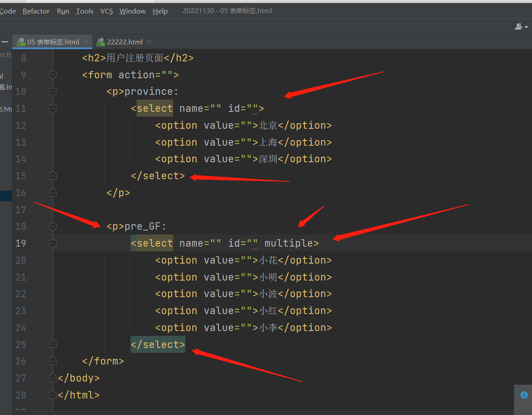Click line number 8 in the gutter
The image size is (532, 415).
pos(23,58)
